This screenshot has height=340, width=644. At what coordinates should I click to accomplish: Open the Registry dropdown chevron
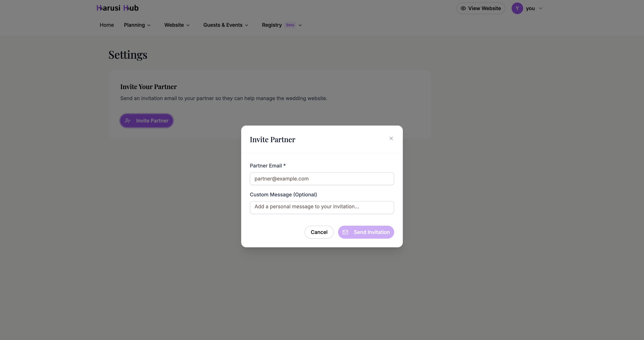point(300,25)
